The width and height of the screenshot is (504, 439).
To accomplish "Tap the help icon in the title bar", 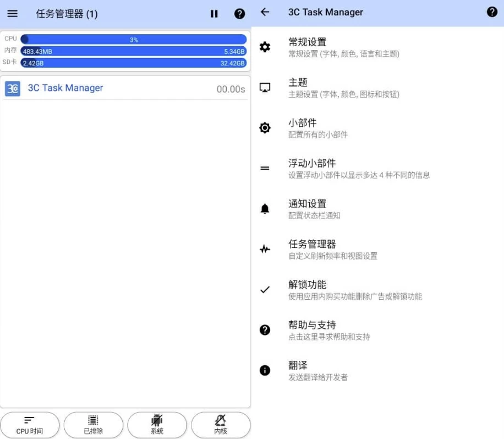I will [240, 14].
